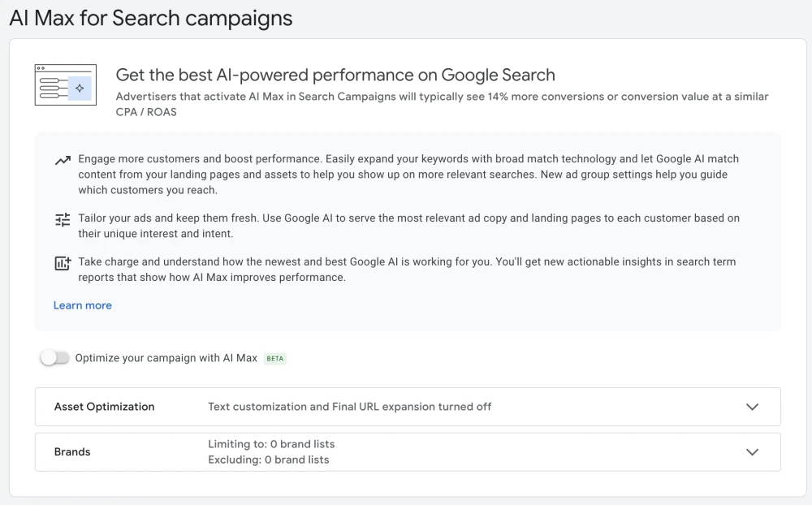Image resolution: width=812 pixels, height=505 pixels.
Task: Click the Brands row label
Action: click(72, 452)
